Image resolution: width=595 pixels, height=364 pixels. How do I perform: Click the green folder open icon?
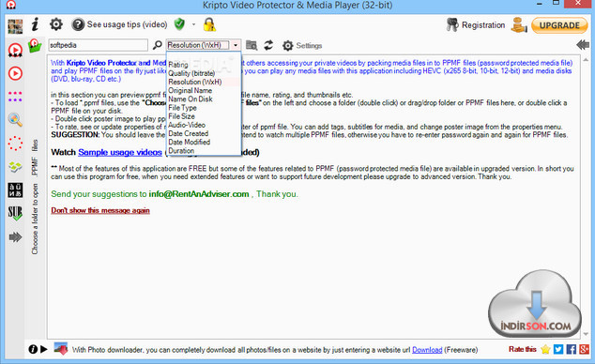tap(35, 46)
